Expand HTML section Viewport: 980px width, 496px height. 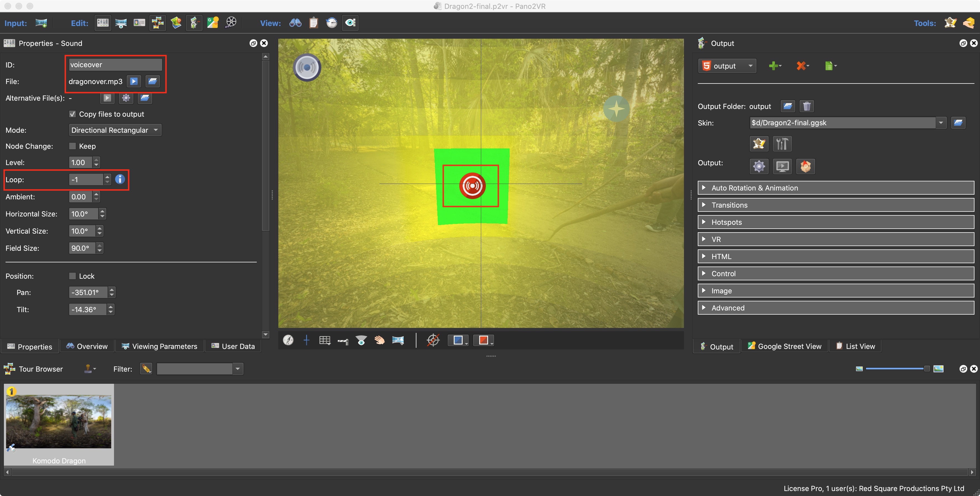[836, 257]
